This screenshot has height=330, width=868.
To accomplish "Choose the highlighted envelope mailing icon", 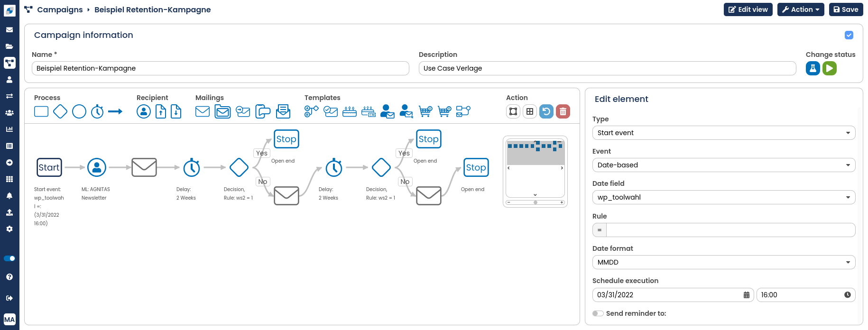I will click(222, 111).
